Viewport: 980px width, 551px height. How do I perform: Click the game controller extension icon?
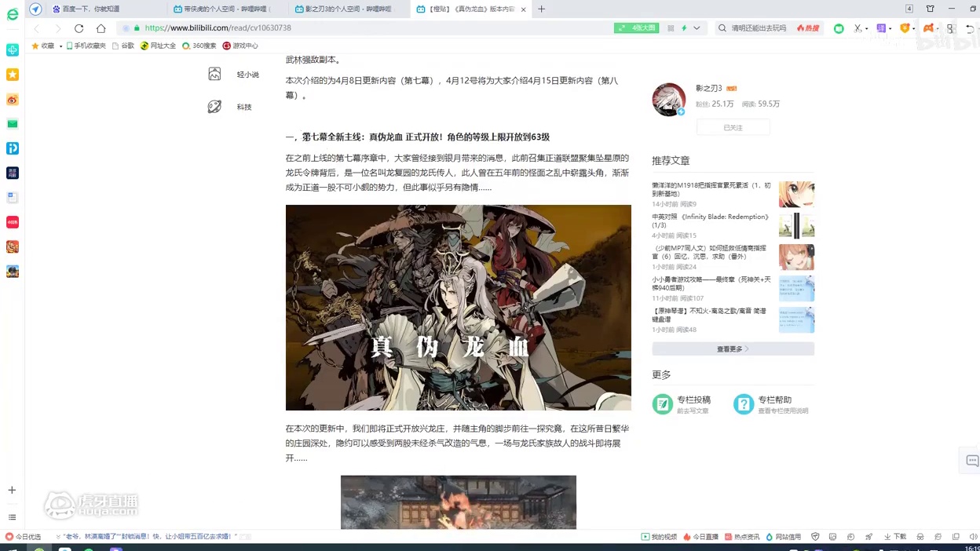tap(928, 28)
